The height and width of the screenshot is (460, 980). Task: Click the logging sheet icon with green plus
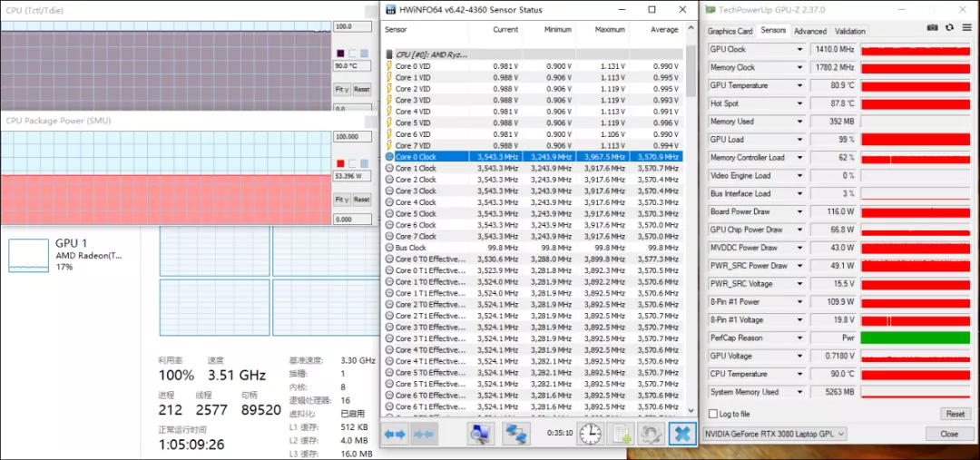click(620, 434)
